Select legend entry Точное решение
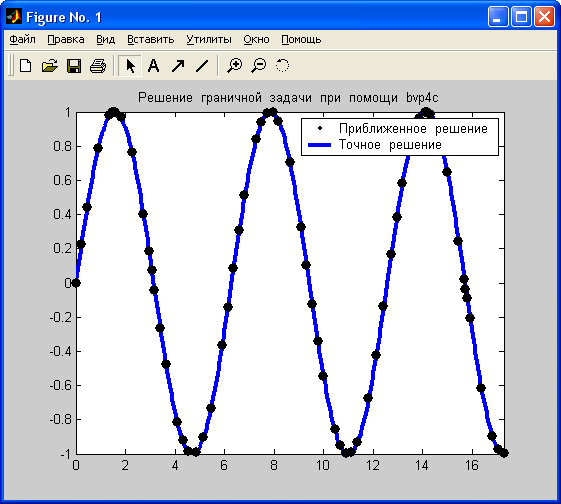 pyautogui.click(x=390, y=145)
